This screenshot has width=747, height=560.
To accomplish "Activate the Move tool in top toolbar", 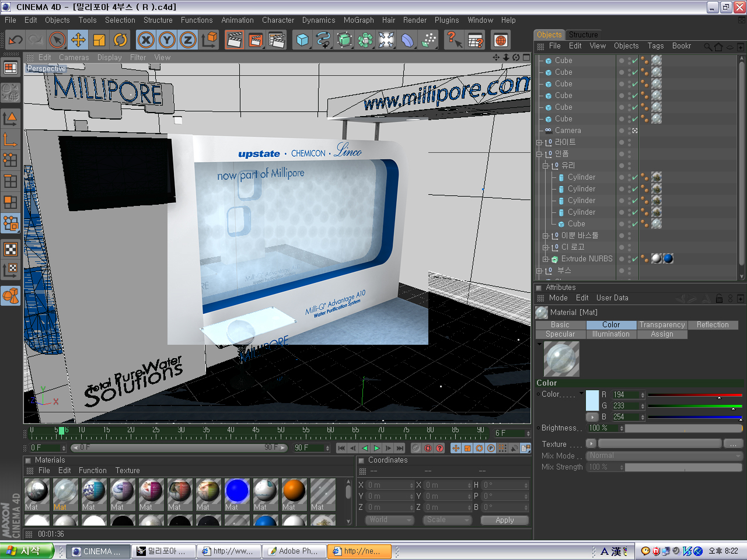I will tap(78, 40).
